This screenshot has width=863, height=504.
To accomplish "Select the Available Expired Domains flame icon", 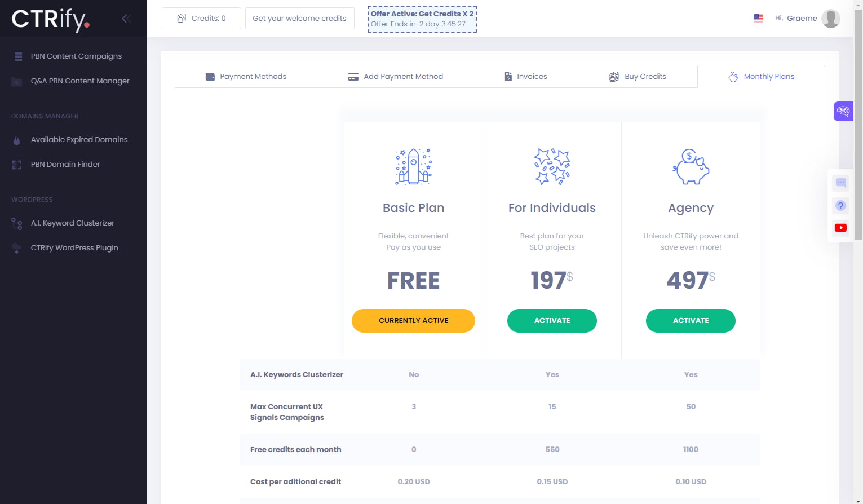I will (x=16, y=139).
